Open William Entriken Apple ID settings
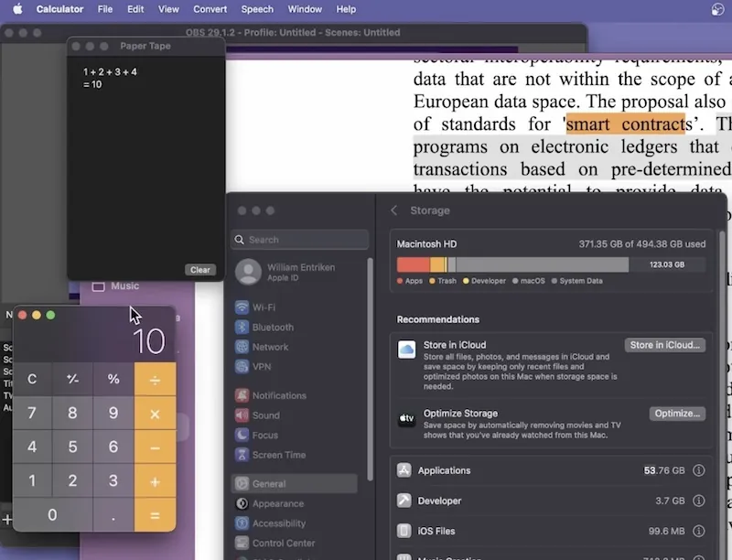 tap(293, 272)
